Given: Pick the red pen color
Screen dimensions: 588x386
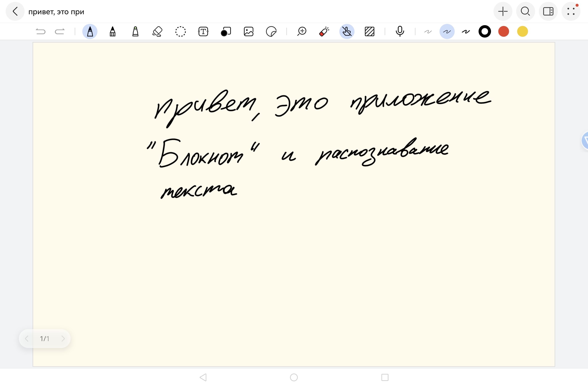Looking at the screenshot, I should coord(504,32).
